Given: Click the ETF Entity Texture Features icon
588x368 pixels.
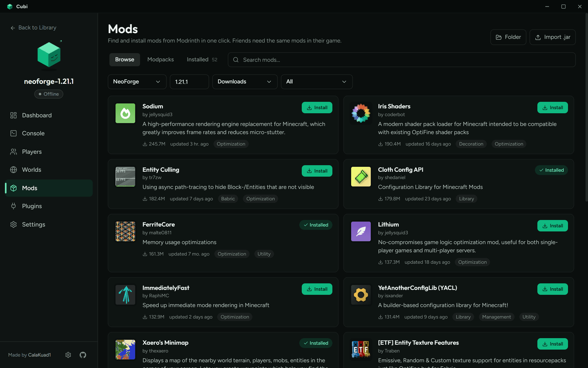Looking at the screenshot, I should [x=361, y=350].
